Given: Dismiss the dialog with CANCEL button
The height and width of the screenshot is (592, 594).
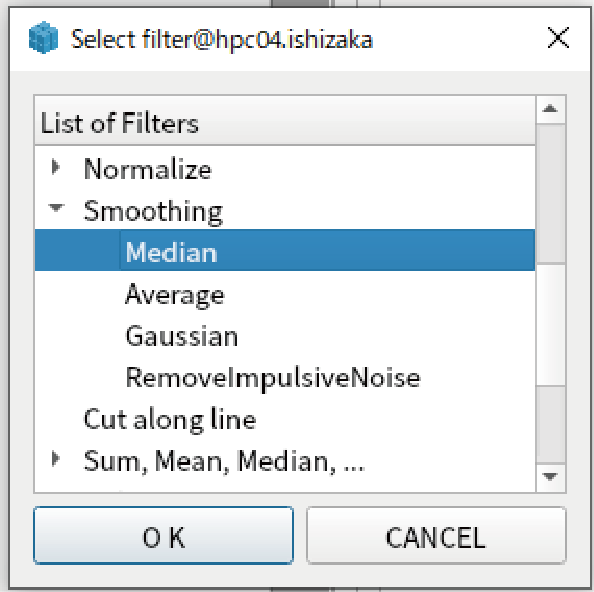Looking at the screenshot, I should pos(436,536).
